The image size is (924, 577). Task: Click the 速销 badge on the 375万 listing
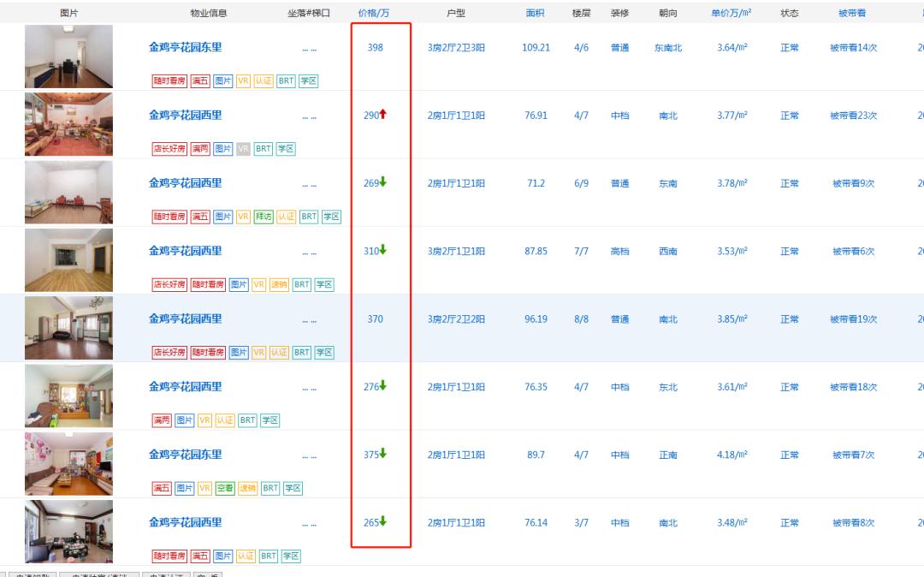249,488
